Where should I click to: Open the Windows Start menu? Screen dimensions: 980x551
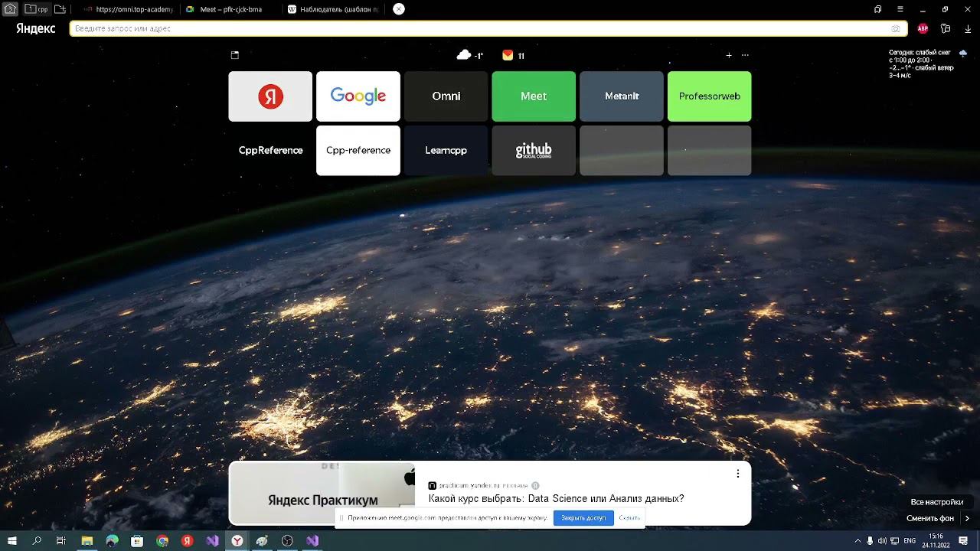[x=12, y=541]
